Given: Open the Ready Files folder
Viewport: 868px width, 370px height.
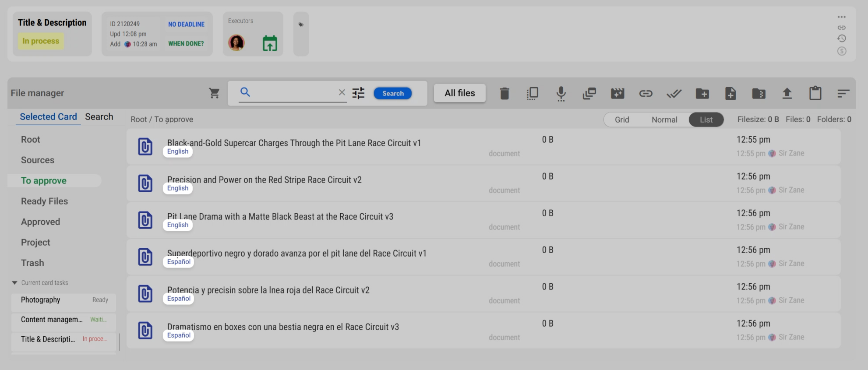Looking at the screenshot, I should point(44,201).
